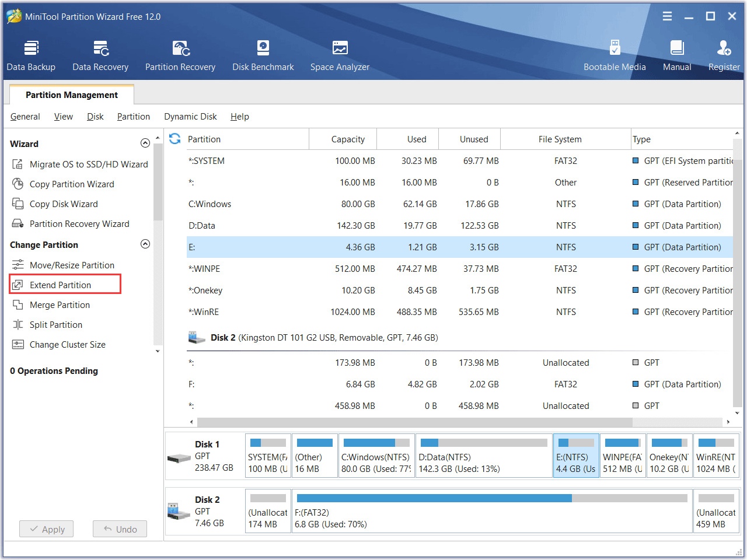Click the Register link
The image size is (747, 560).
pyautogui.click(x=724, y=55)
